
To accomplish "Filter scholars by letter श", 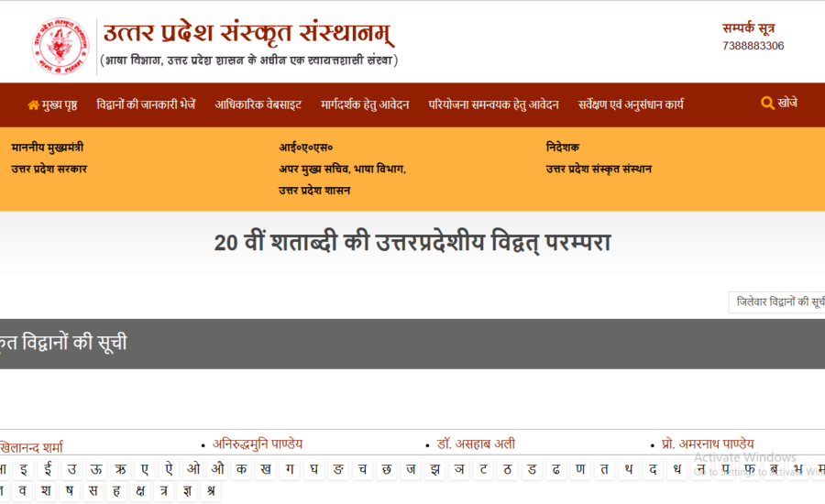I will click(46, 491).
